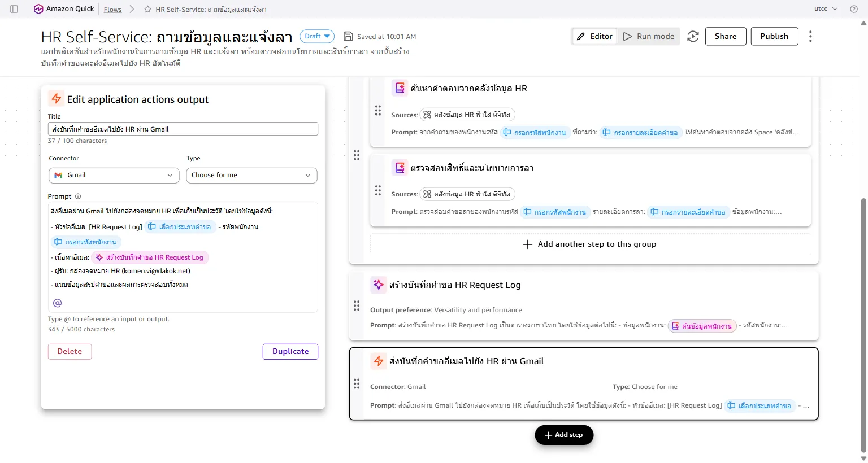The width and height of the screenshot is (868, 463).
Task: Grab the drag handle of ตรวจสอบสิทธิ์ step
Action: tap(378, 190)
